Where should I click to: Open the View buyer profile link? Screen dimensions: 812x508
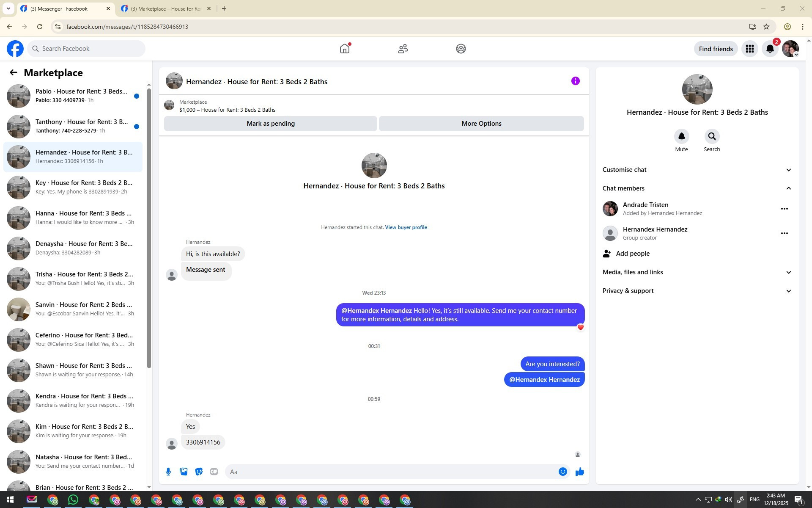pyautogui.click(x=406, y=227)
